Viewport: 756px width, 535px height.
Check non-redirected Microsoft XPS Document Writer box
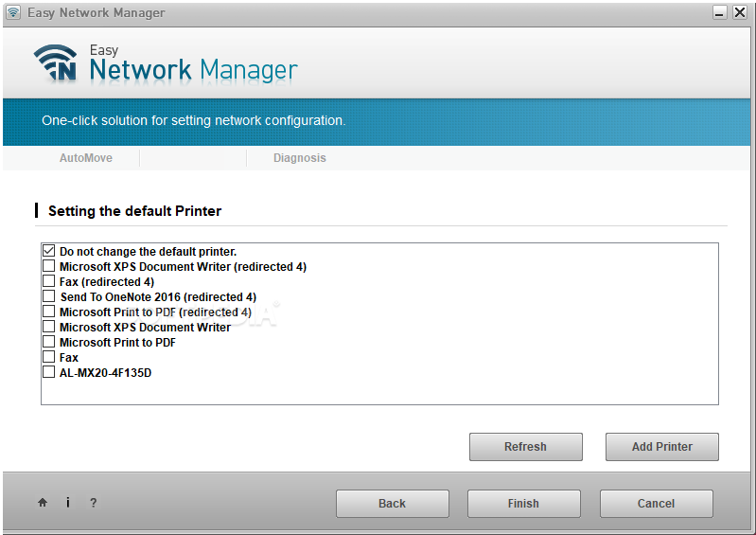[x=48, y=327]
